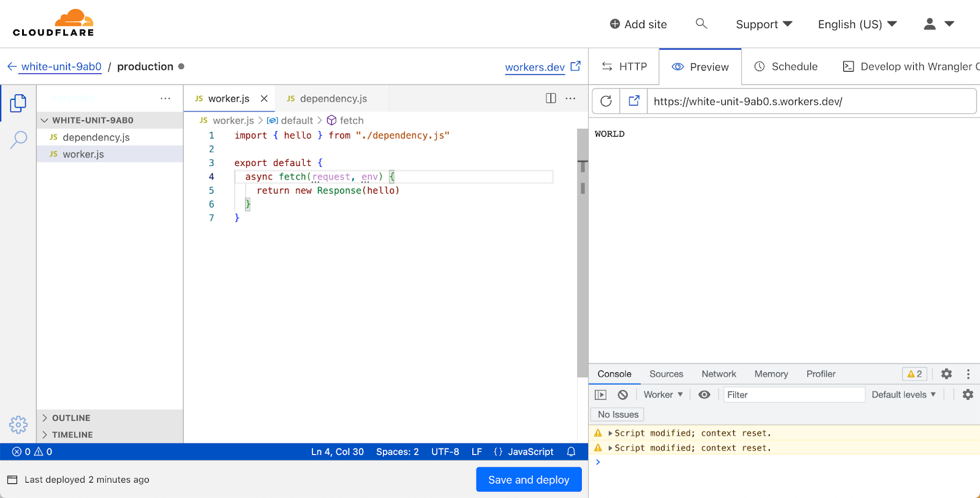
Task: Reload the preview with the refresh icon
Action: (606, 101)
